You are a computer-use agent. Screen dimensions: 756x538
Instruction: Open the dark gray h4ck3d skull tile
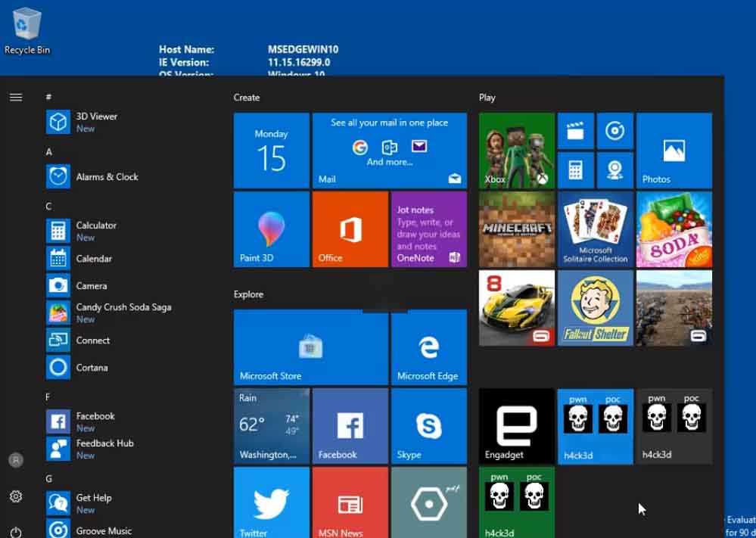674,426
